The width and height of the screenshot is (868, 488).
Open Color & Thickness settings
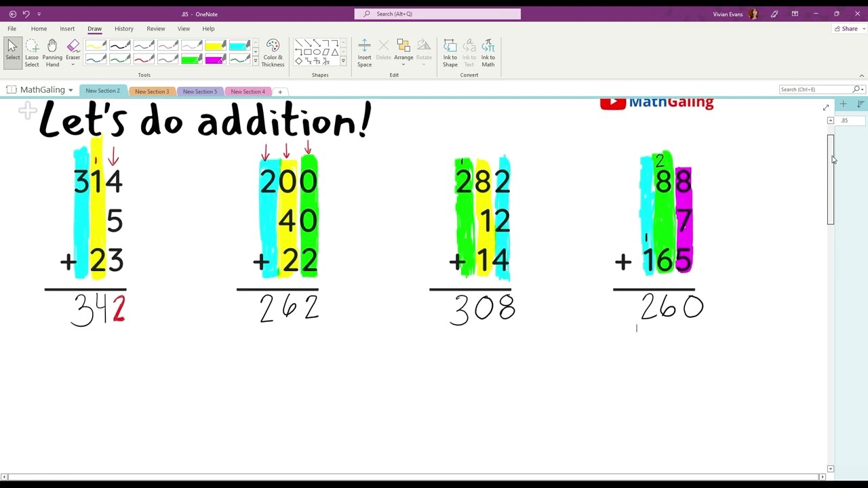tap(273, 52)
